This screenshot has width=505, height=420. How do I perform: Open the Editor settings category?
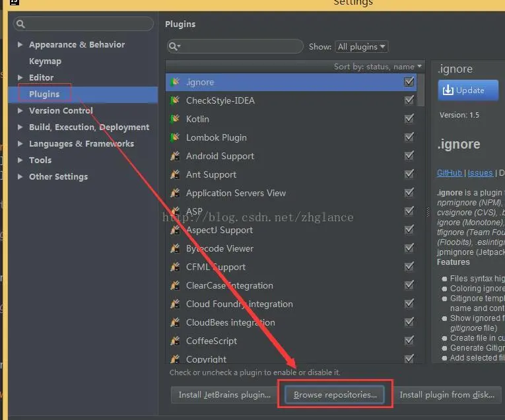pyautogui.click(x=41, y=78)
